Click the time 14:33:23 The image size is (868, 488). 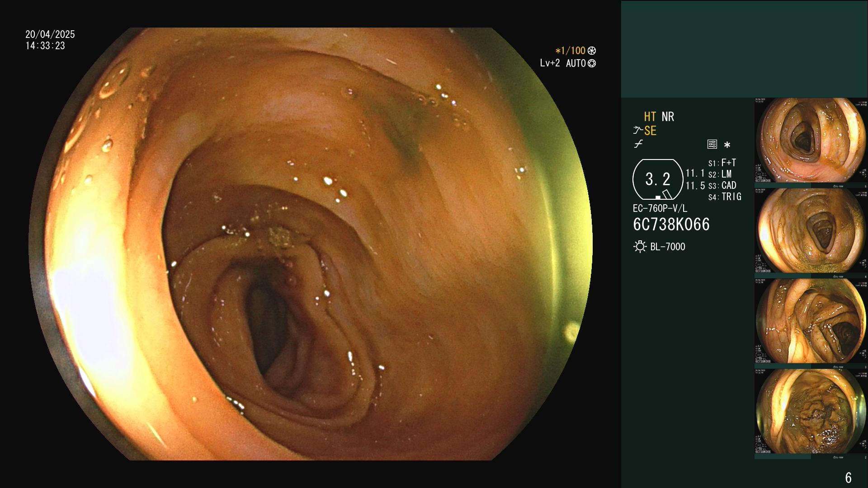coord(45,46)
